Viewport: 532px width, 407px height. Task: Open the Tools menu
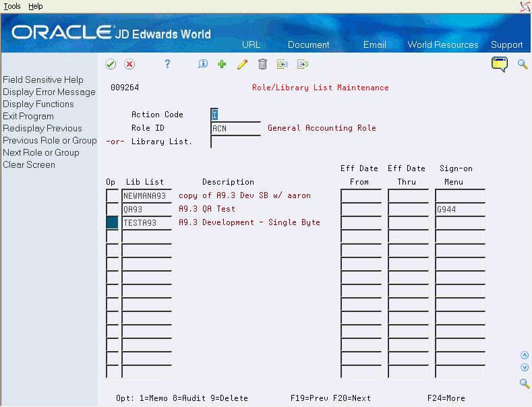(12, 6)
